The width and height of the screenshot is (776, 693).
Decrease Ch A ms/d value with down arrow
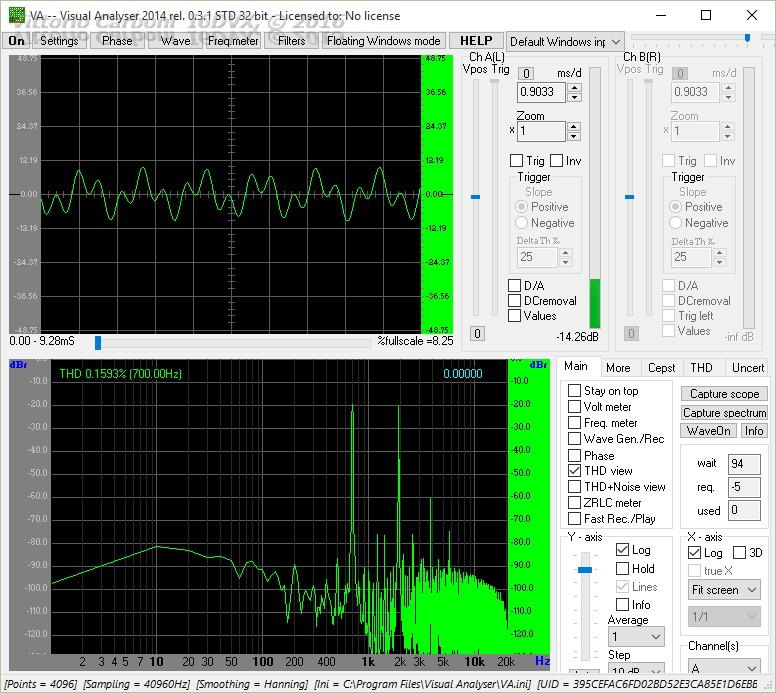pos(574,97)
